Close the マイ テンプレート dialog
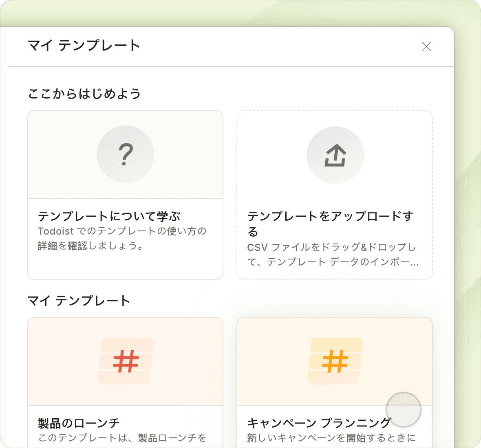The width and height of the screenshot is (481, 448). pyautogui.click(x=426, y=46)
